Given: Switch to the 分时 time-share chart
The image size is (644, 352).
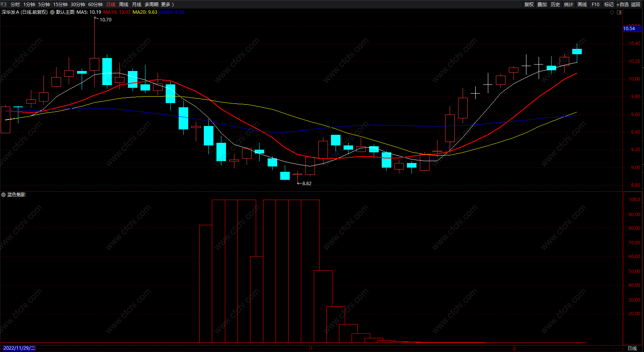Looking at the screenshot, I should 15,4.
